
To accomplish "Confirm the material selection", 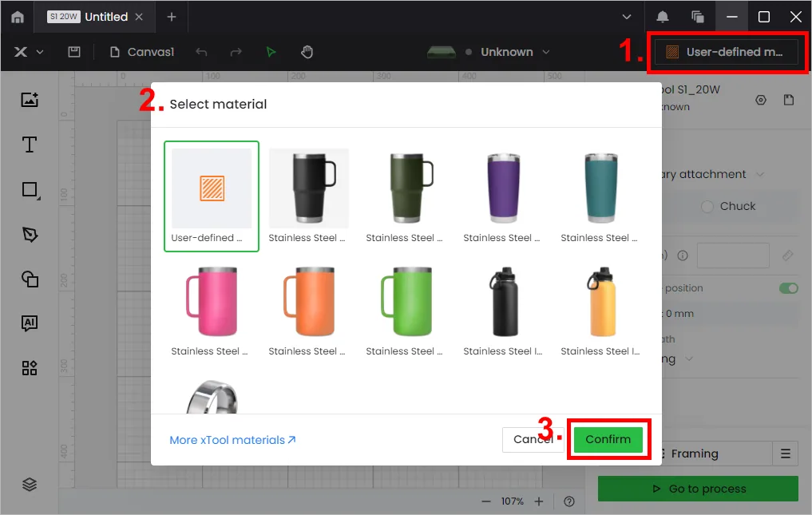I will 608,439.
